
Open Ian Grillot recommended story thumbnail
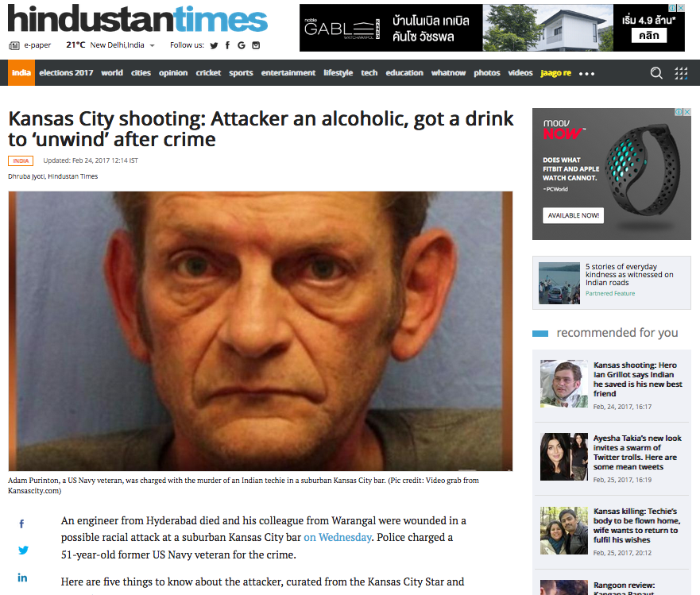click(564, 384)
